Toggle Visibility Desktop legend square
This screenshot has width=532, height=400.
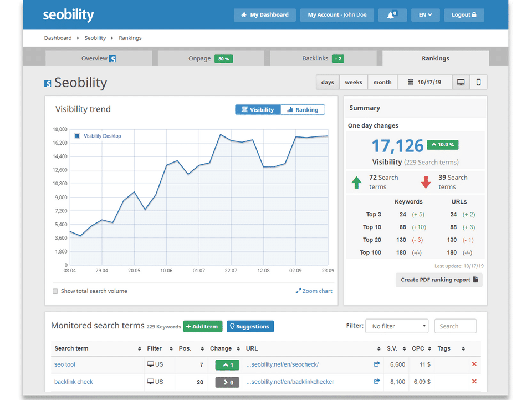(77, 136)
